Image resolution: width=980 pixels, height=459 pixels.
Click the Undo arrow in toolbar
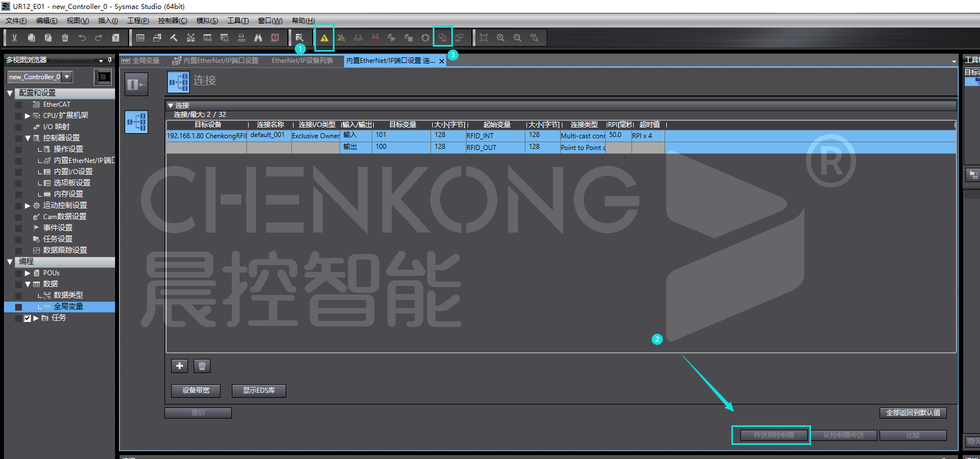pos(82,38)
